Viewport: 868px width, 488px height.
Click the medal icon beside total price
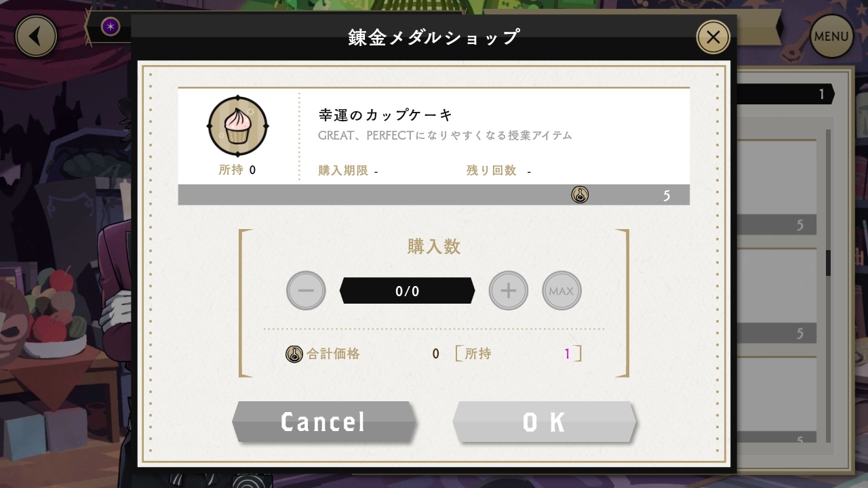[x=294, y=354]
